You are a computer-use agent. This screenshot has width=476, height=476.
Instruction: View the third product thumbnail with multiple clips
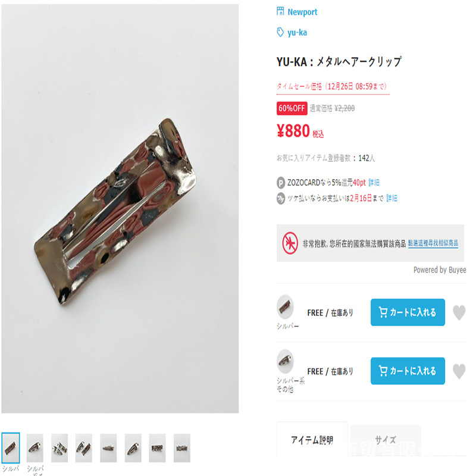pos(59,448)
